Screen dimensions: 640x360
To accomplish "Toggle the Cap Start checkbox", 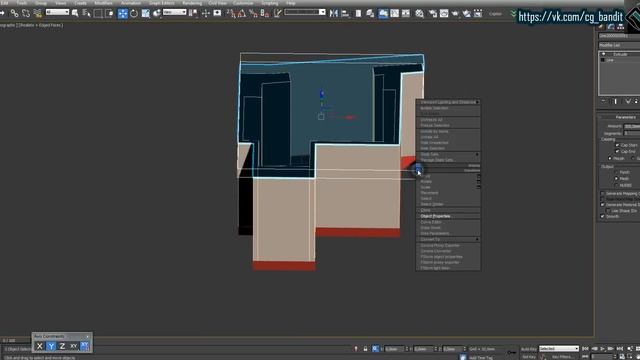I will point(617,145).
